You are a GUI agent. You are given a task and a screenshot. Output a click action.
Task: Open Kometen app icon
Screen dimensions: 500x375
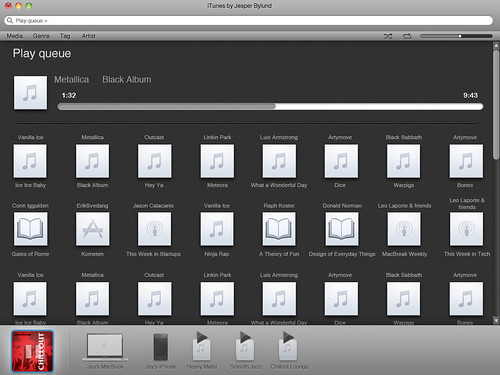coord(92,229)
